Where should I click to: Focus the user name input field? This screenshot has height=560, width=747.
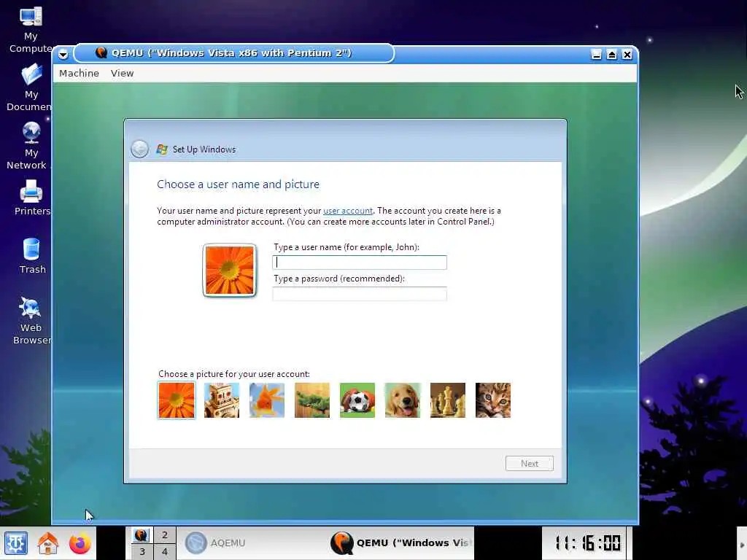pos(360,262)
